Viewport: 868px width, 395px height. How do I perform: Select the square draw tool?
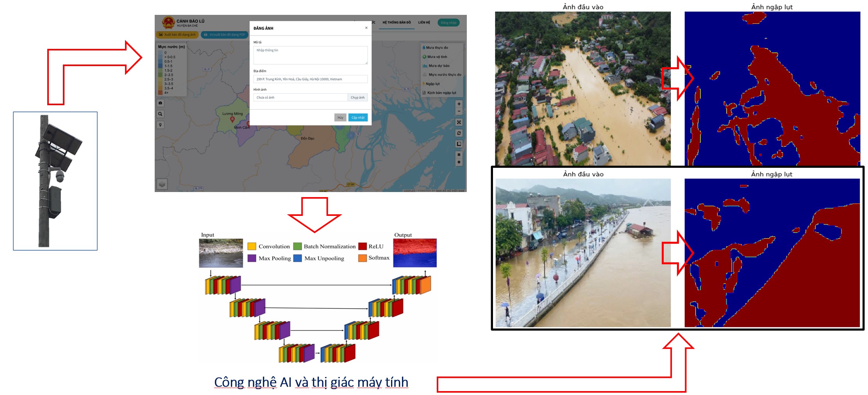pyautogui.click(x=459, y=154)
